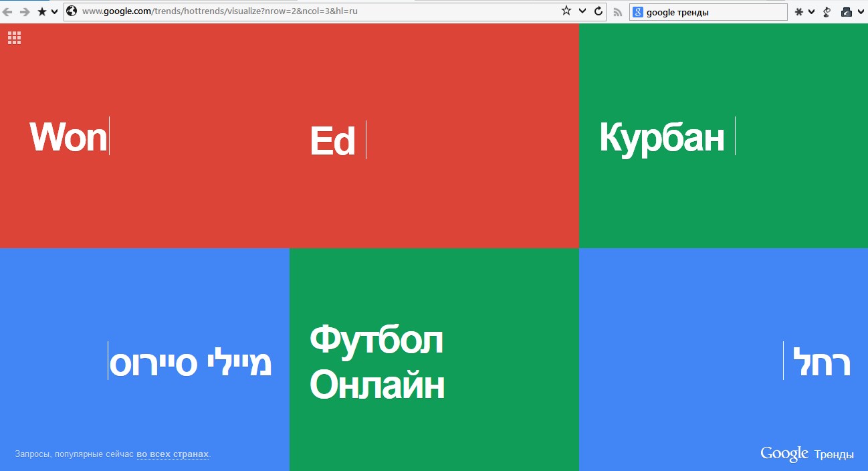The width and height of the screenshot is (868, 471).
Task: Open bookmarks via the black star icon
Action: tap(42, 11)
